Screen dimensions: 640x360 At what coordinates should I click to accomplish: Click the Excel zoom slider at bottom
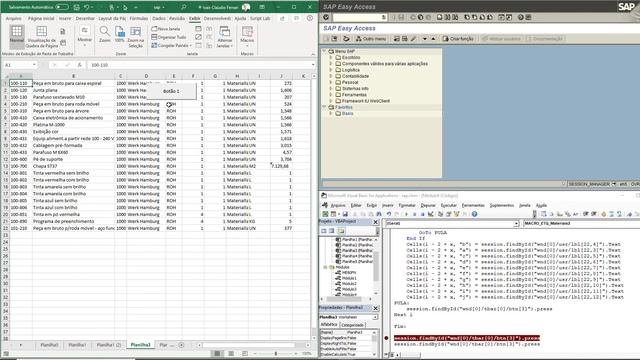pyautogui.click(x=276, y=353)
